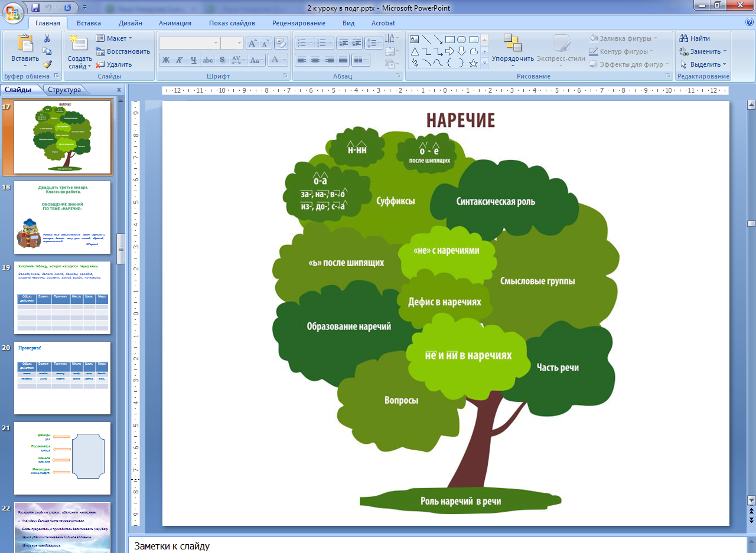Expand the Выделить selection dropdown
Viewport: 756px width, 553px height.
pyautogui.click(x=704, y=64)
